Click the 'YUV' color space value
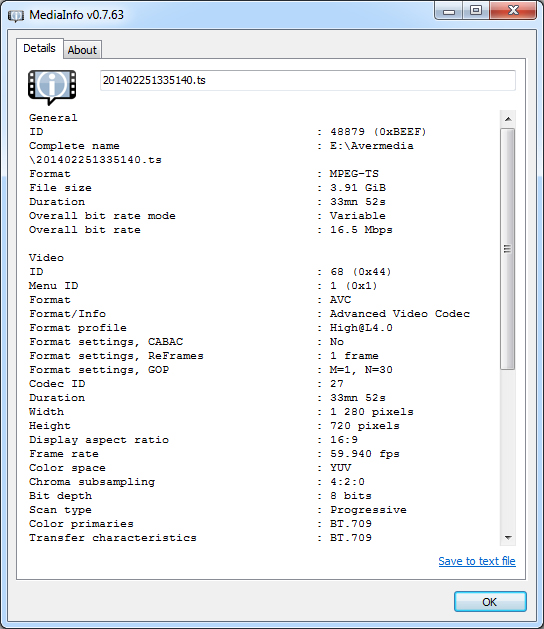This screenshot has width=544, height=629. [340, 468]
